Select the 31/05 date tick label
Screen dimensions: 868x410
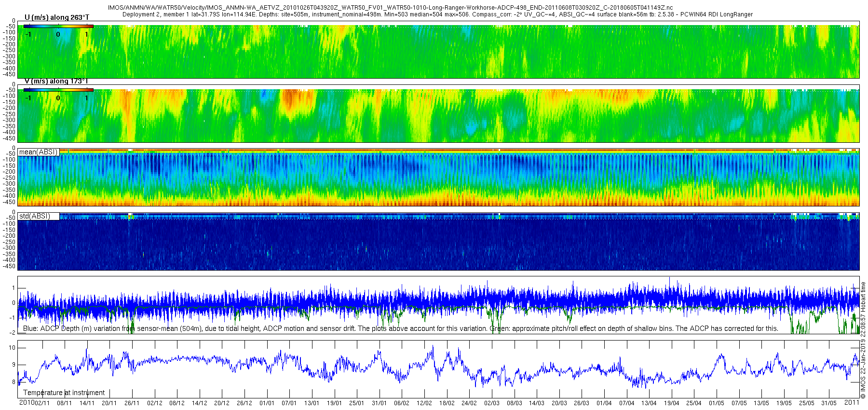(829, 403)
